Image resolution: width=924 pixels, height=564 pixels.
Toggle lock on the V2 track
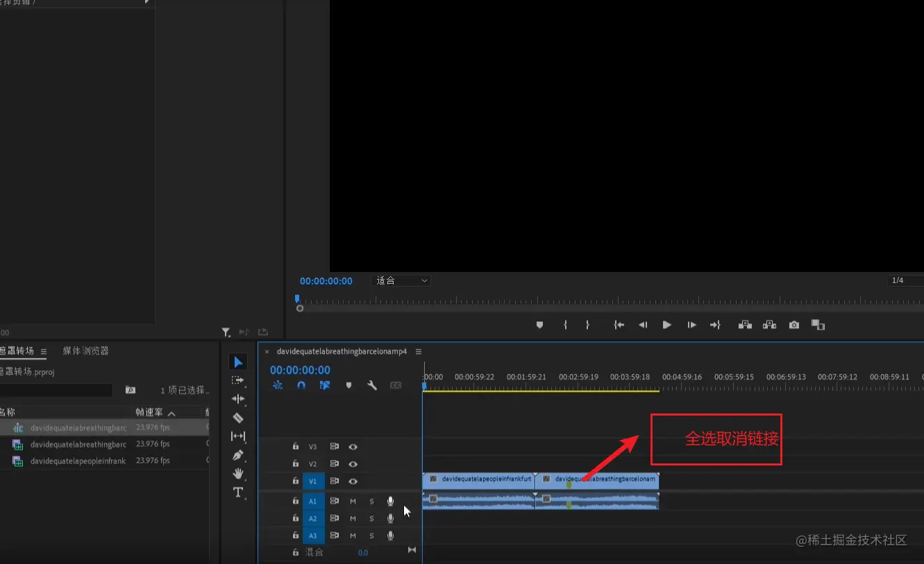[x=296, y=463]
